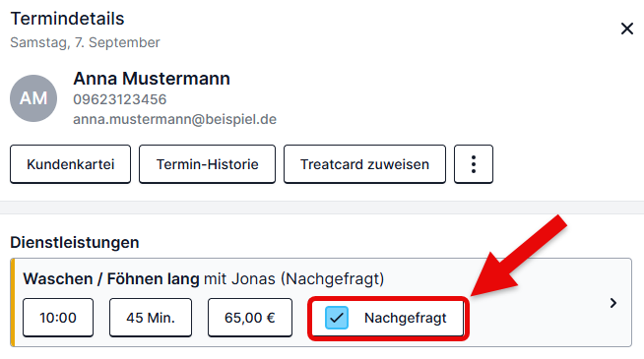Change the 45 Min. duration field
644x359 pixels.
pyautogui.click(x=151, y=318)
